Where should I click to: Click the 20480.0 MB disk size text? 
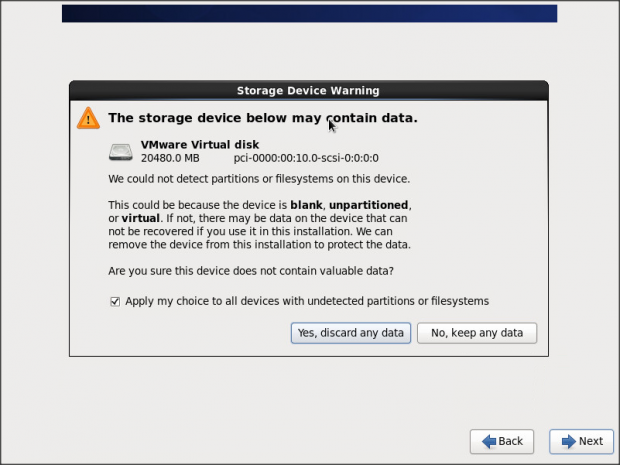point(170,158)
